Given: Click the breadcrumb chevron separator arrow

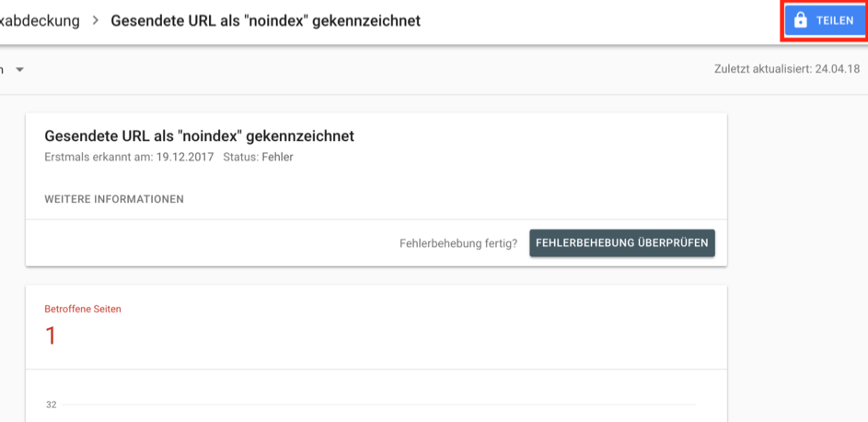Looking at the screenshot, I should (95, 21).
